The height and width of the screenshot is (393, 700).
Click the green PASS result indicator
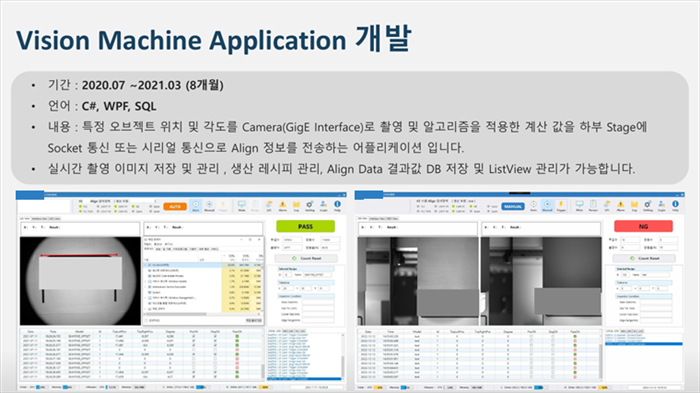[305, 226]
